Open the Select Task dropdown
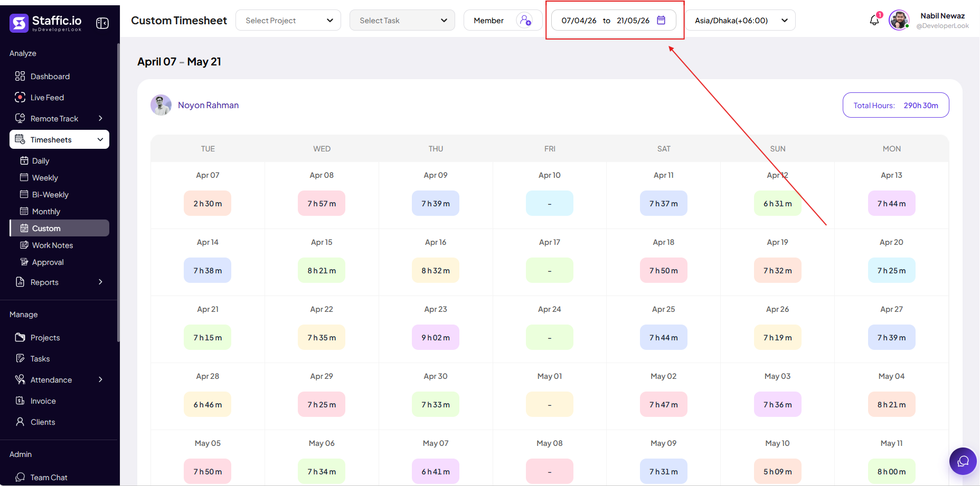Image resolution: width=980 pixels, height=486 pixels. coord(402,20)
